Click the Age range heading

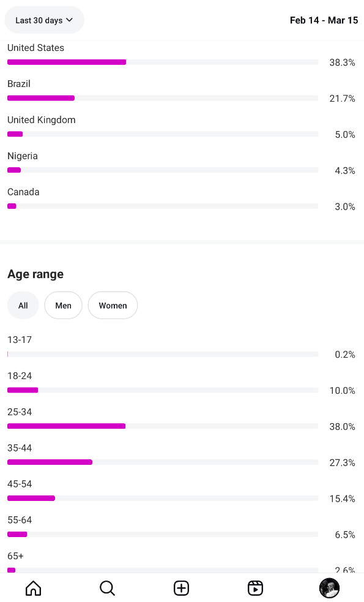35,274
